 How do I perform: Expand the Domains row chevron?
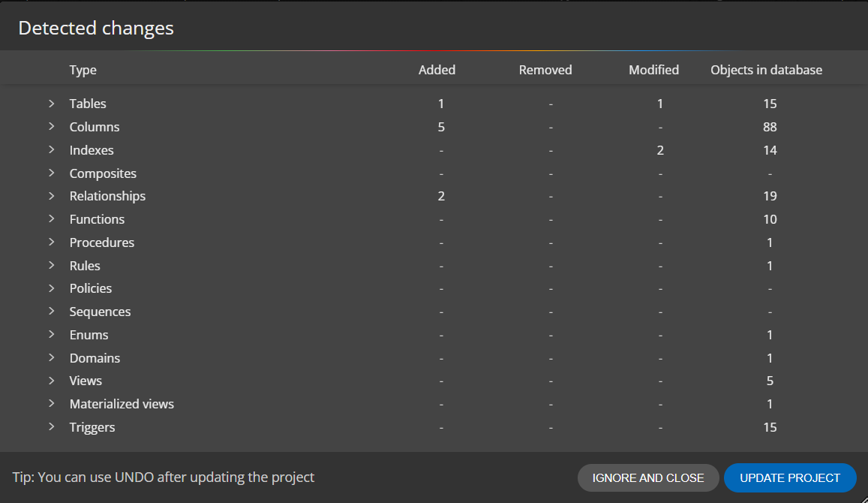(x=52, y=357)
